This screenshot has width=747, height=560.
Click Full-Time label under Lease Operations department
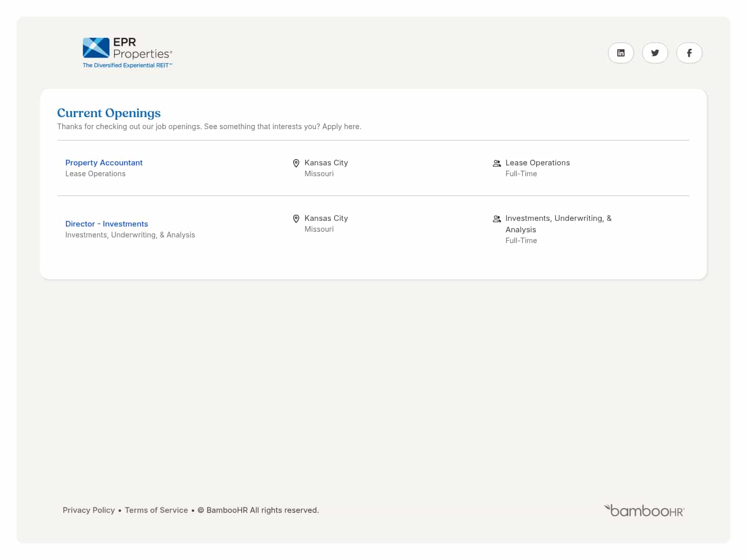click(x=521, y=174)
